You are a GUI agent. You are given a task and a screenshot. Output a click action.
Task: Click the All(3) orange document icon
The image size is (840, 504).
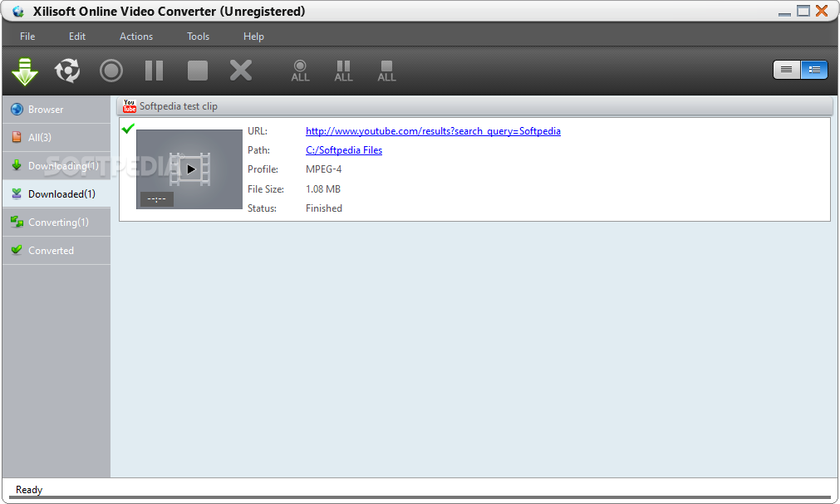[17, 137]
